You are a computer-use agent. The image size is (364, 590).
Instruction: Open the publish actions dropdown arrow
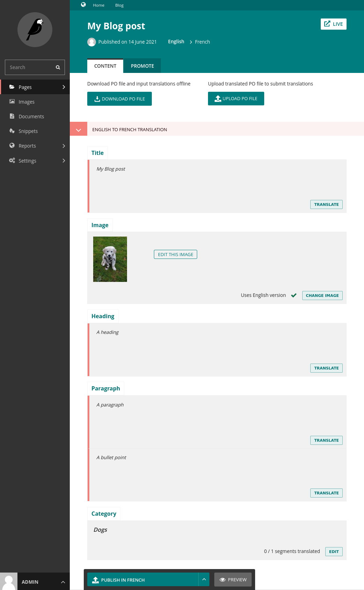pos(204,579)
